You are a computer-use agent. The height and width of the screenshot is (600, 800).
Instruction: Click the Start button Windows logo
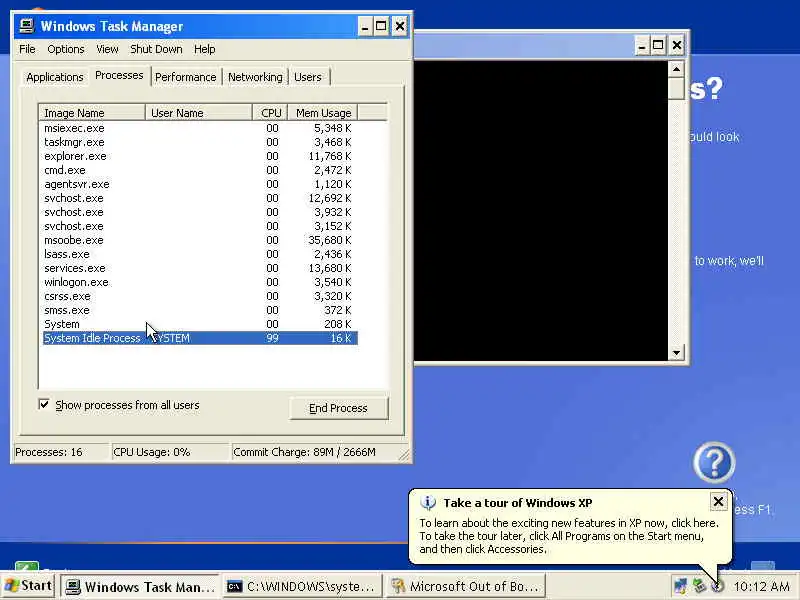[11, 585]
